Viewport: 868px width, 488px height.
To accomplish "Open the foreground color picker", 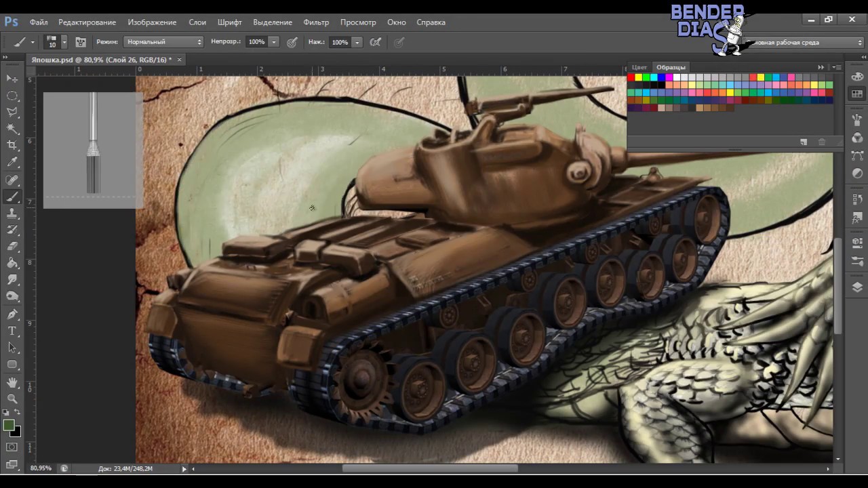I will [x=8, y=425].
